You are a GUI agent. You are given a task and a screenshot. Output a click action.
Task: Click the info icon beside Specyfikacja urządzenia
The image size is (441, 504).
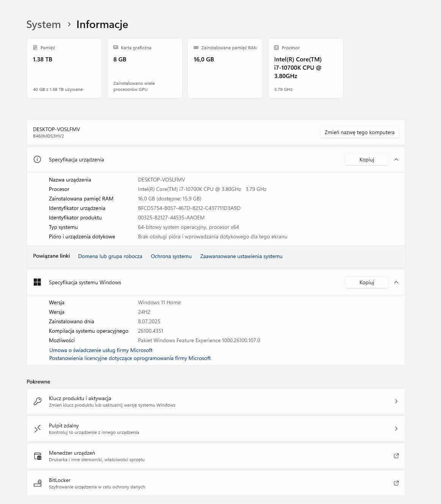click(x=37, y=160)
